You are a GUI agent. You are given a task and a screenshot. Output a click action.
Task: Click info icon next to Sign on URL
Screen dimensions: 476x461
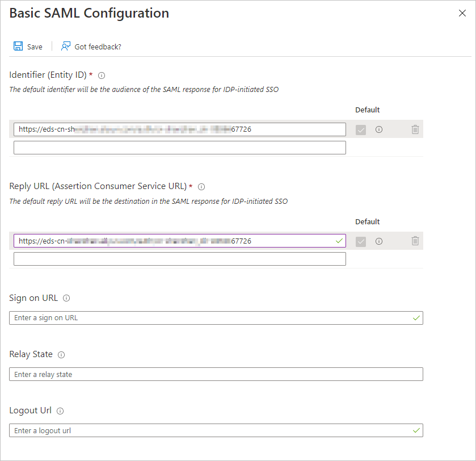click(x=66, y=298)
